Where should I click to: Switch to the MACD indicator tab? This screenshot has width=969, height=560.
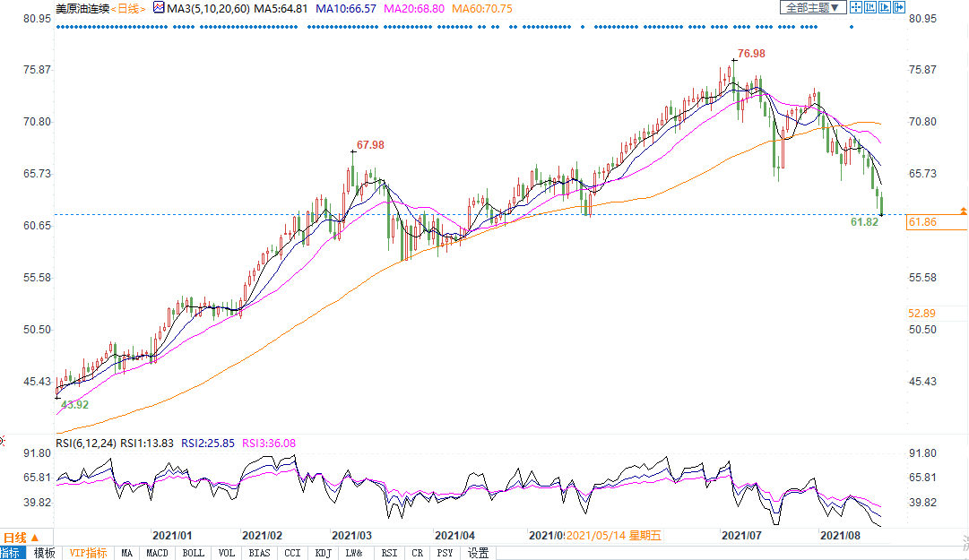[158, 553]
